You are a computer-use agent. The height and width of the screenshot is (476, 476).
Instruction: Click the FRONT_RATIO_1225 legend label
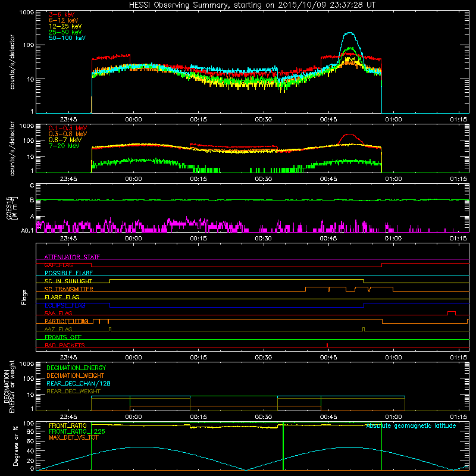[x=77, y=431]
